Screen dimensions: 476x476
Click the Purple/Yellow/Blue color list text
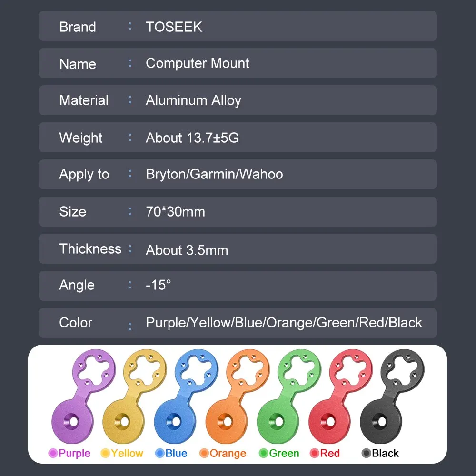click(284, 323)
